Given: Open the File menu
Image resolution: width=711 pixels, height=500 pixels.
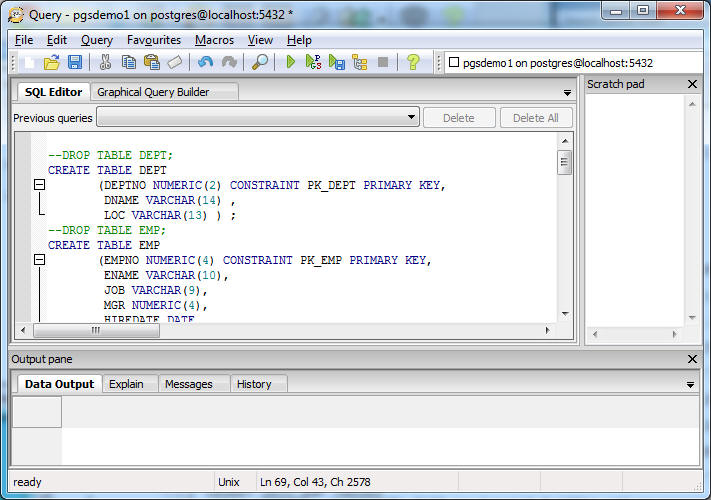Looking at the screenshot, I should (24, 40).
